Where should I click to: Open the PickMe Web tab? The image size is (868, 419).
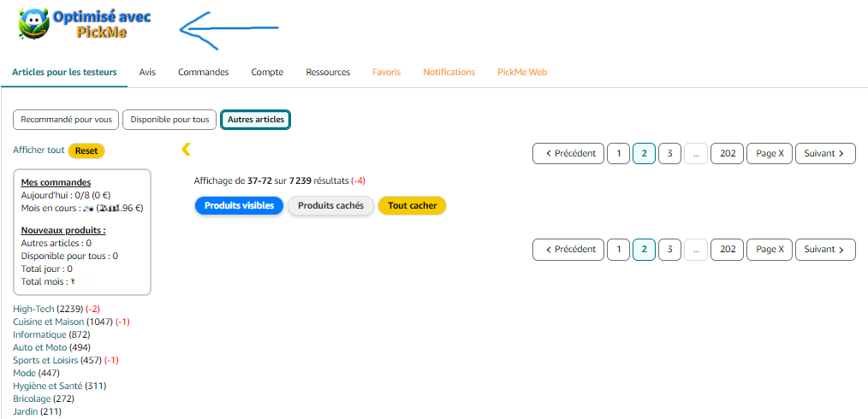tap(521, 72)
